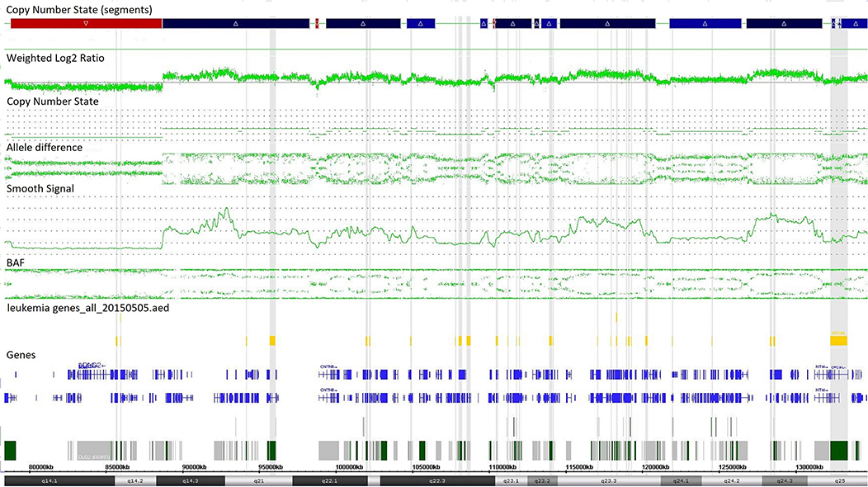Click the q23.2 cytoband
Image resolution: width=868 pixels, height=487 pixels.
(x=543, y=481)
